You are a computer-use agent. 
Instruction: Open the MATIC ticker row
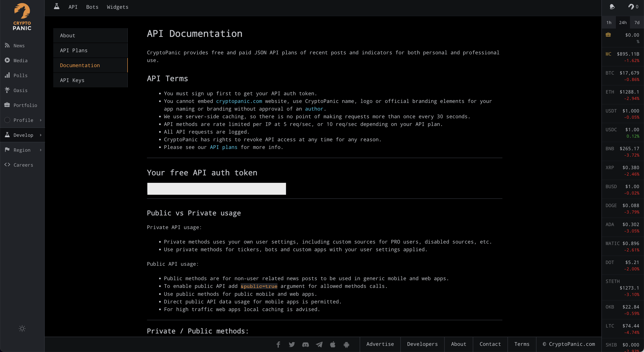622,247
